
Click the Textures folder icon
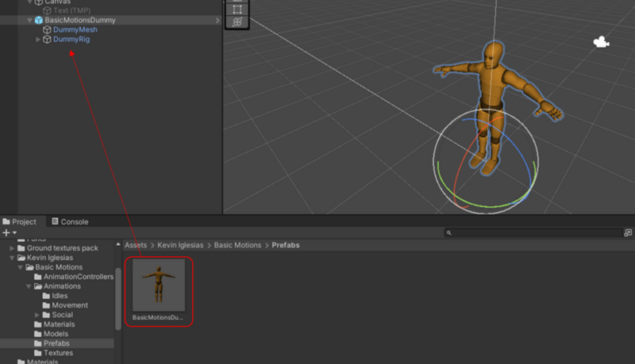tap(38, 353)
